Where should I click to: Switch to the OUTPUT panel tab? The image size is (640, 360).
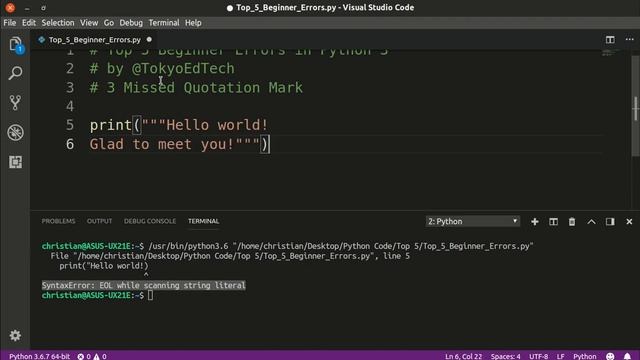coord(99,221)
